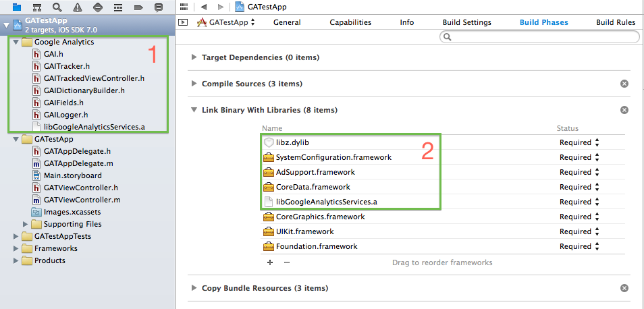
Task: Open GATAppDelegate.h
Action: pyautogui.click(x=77, y=151)
